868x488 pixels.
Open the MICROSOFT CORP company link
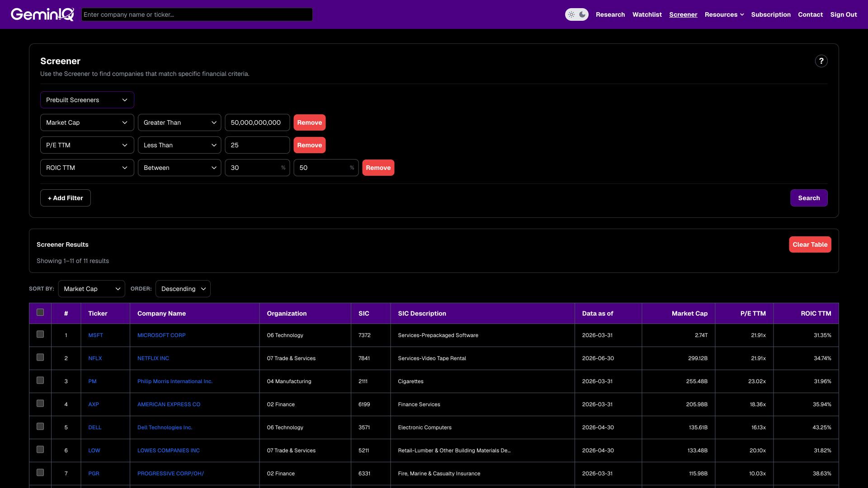tap(161, 335)
